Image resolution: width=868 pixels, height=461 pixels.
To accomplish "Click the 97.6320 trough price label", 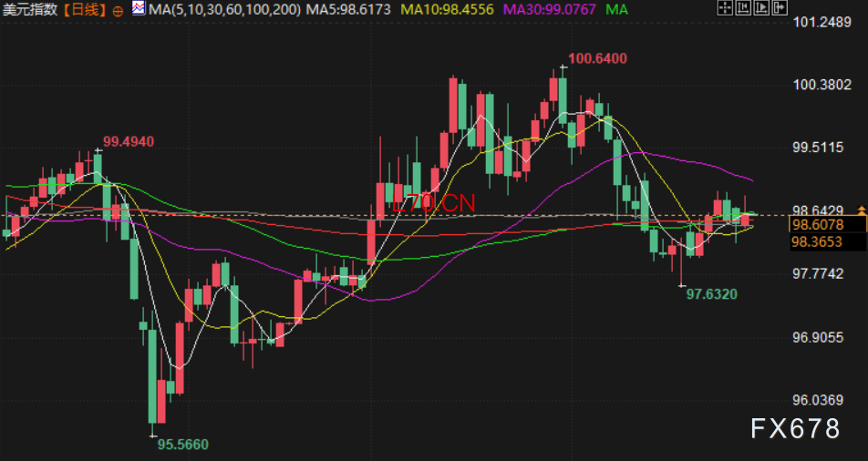I will tap(711, 293).
